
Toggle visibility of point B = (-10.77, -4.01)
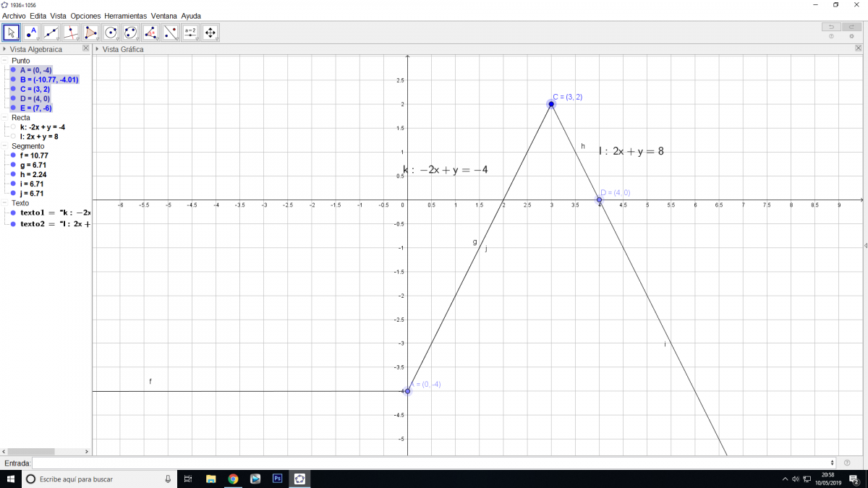tap(14, 80)
